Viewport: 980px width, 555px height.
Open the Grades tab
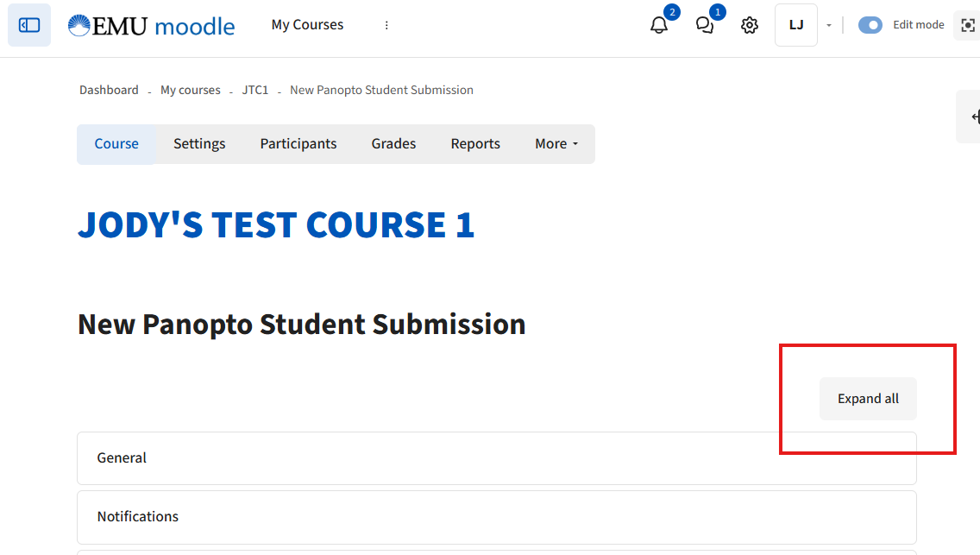click(x=393, y=144)
